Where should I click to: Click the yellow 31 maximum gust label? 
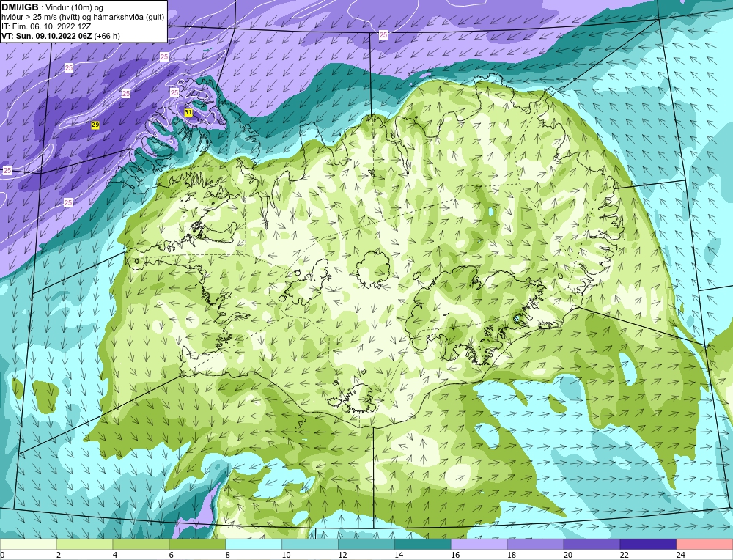pos(188,113)
